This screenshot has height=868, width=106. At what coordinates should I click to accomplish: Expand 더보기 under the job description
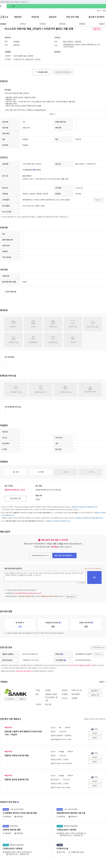53,114
